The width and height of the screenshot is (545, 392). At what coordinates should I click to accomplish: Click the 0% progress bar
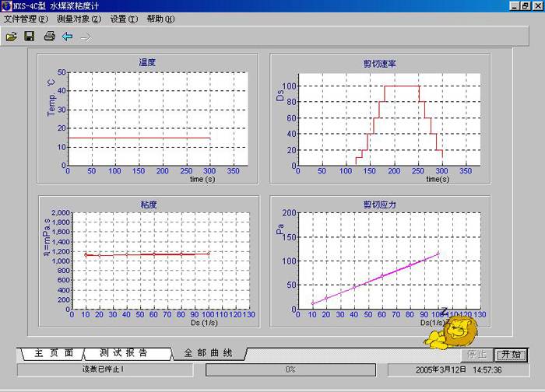click(x=290, y=369)
